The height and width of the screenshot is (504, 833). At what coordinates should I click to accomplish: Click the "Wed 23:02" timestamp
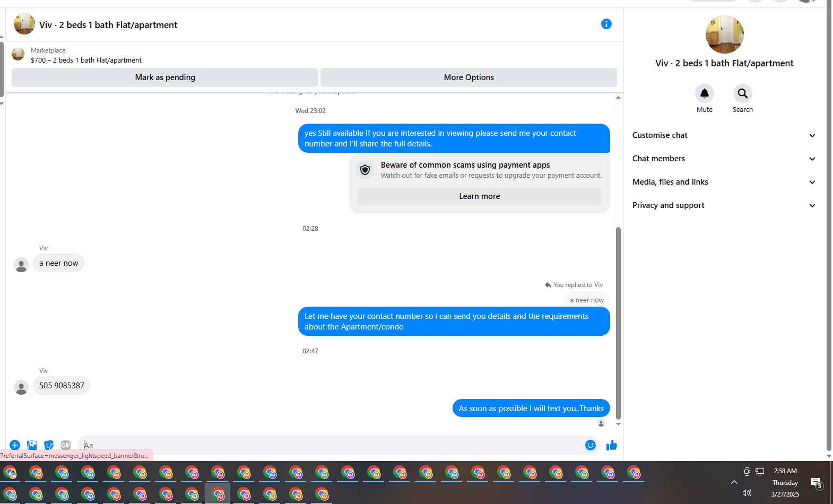(x=310, y=111)
